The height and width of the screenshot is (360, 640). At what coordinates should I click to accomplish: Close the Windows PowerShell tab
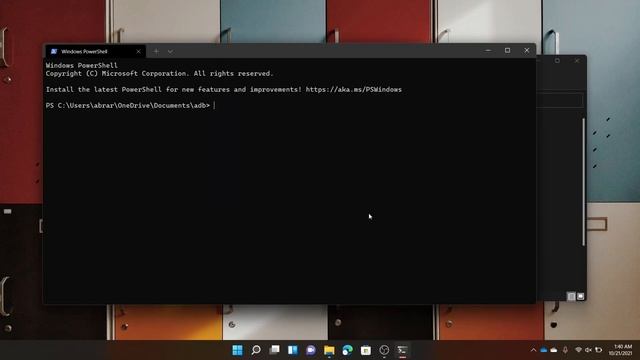click(x=138, y=51)
